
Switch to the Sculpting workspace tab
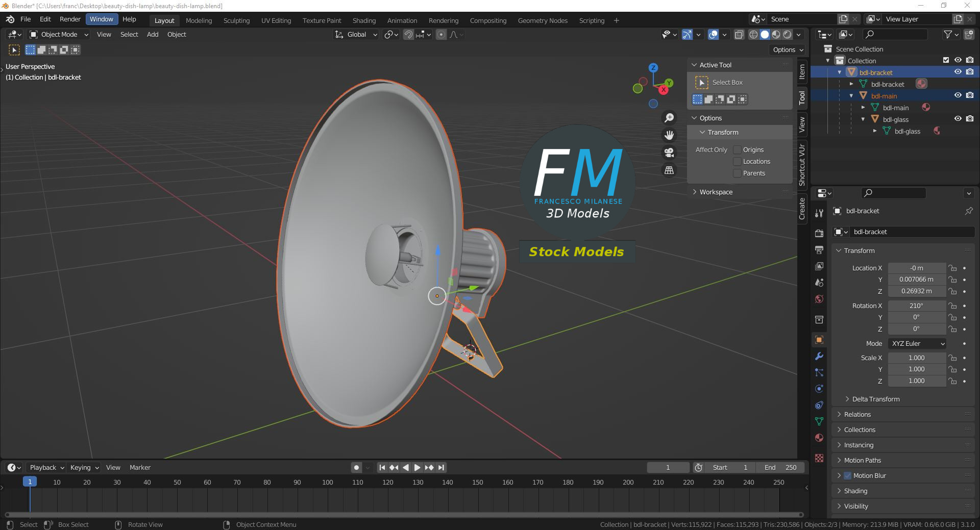click(236, 21)
